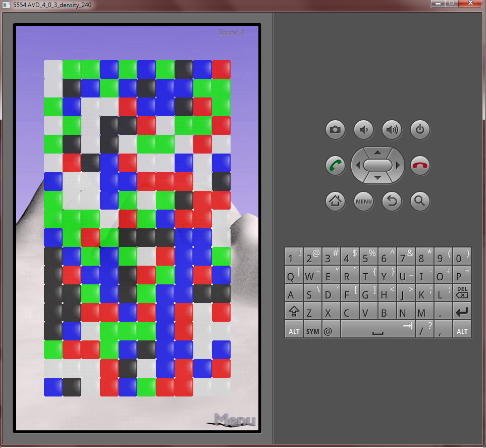Click the right ALT key
Viewport: 486px width, 448px height.
(462, 329)
